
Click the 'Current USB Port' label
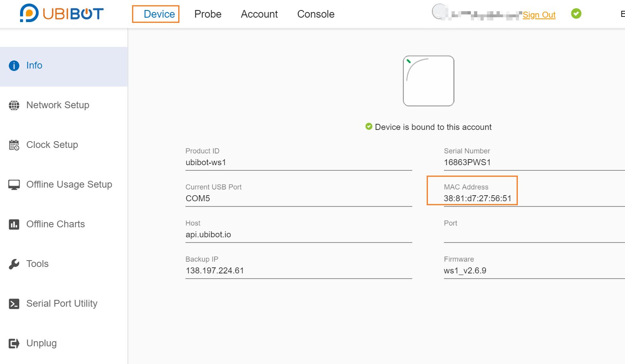point(214,187)
